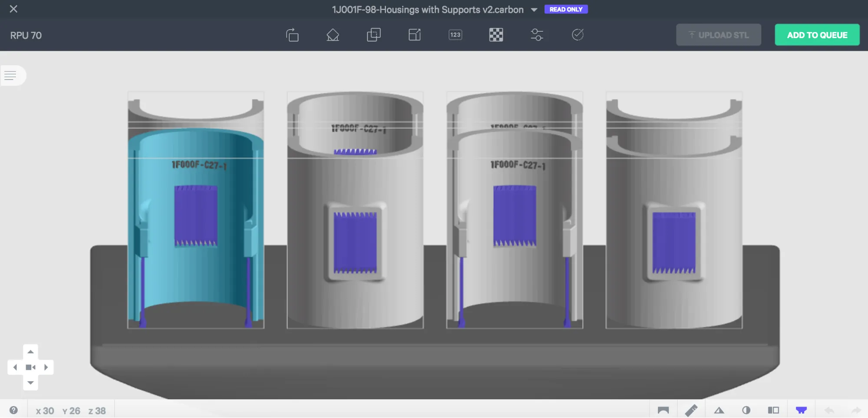The height and width of the screenshot is (418, 868).
Task: Toggle the half-circle transparency view
Action: click(x=746, y=410)
